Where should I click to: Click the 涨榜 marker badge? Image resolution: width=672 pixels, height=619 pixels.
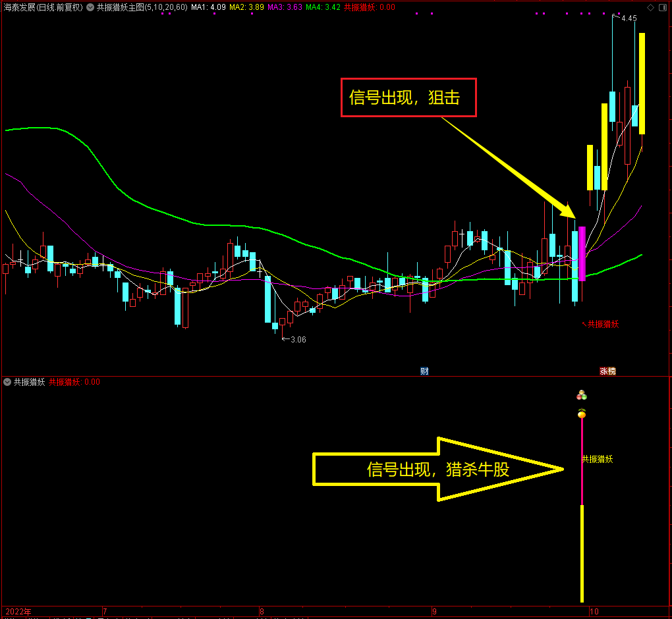point(607,371)
